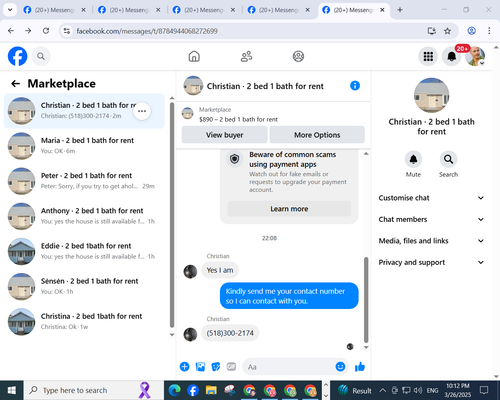This screenshot has width=500, height=400.
Task: Open the Friends icon in top navigation
Action: (246, 56)
